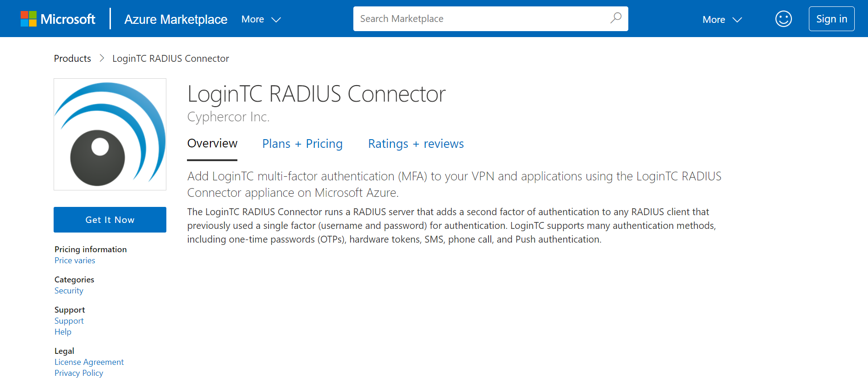
Task: Open the Help link
Action: tap(63, 332)
